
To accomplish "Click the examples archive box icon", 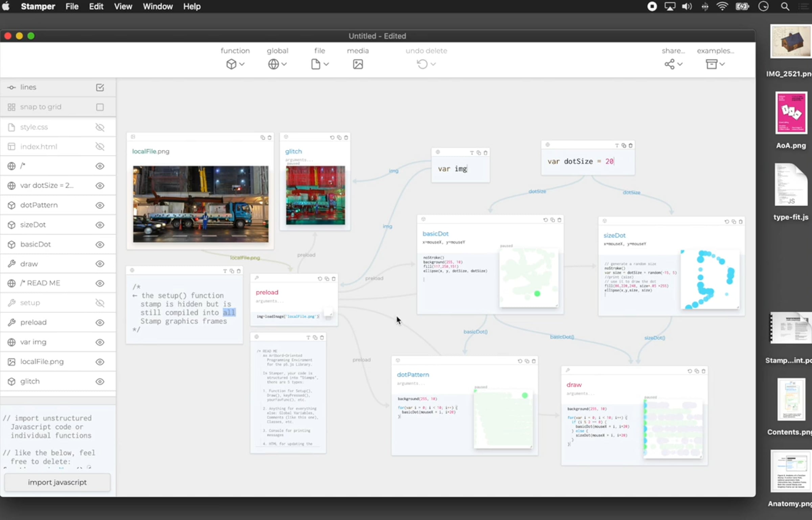I will coord(711,64).
